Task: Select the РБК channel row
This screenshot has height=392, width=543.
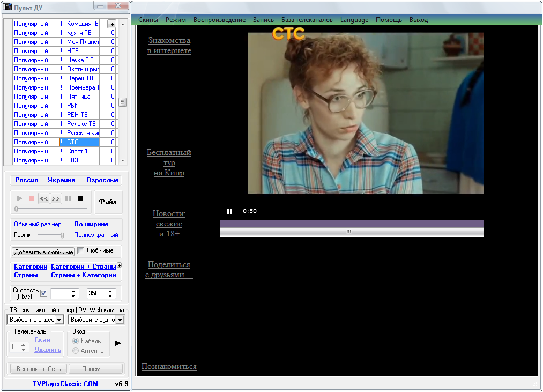Action: click(x=64, y=106)
